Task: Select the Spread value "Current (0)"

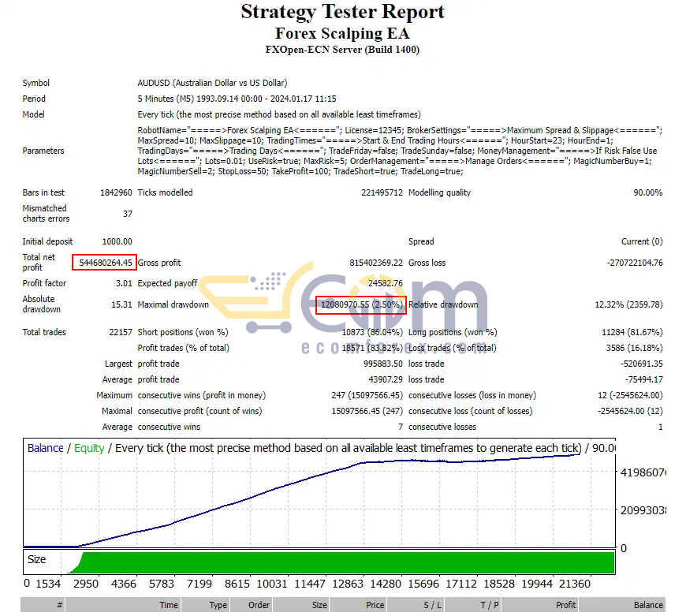Action: pos(642,241)
